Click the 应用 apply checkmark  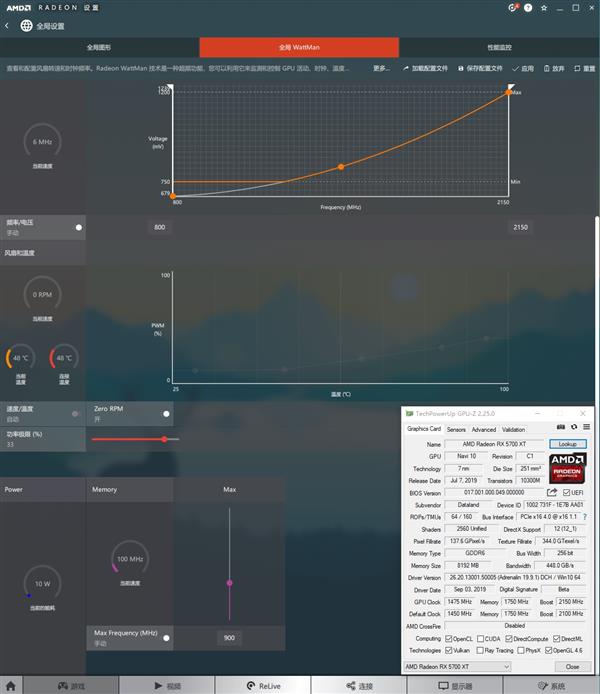tap(515, 69)
